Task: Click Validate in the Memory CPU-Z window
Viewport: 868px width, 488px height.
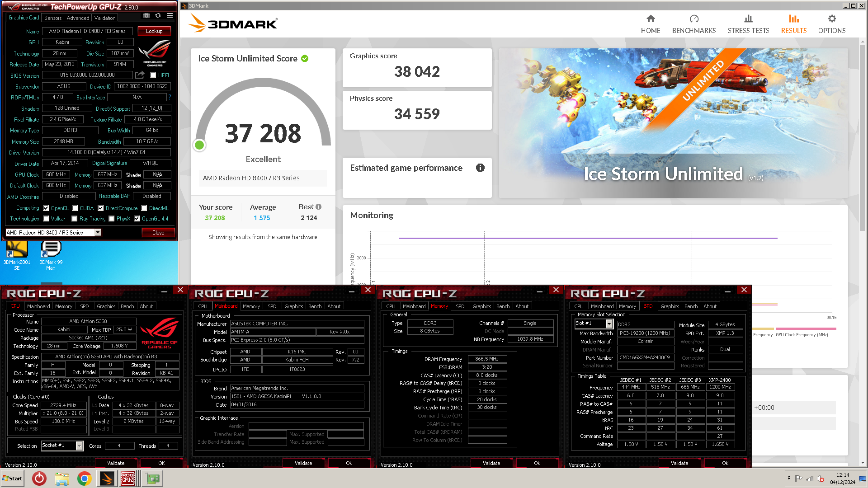Action: click(x=491, y=463)
